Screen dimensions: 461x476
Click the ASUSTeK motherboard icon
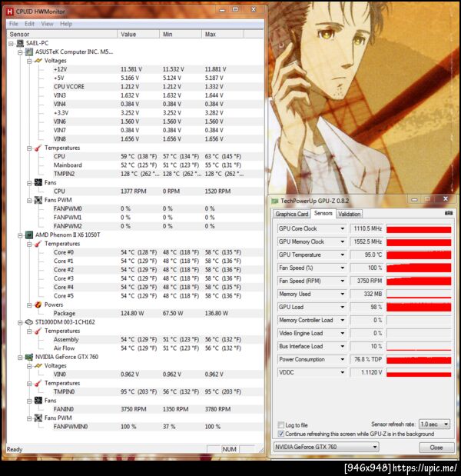point(29,52)
